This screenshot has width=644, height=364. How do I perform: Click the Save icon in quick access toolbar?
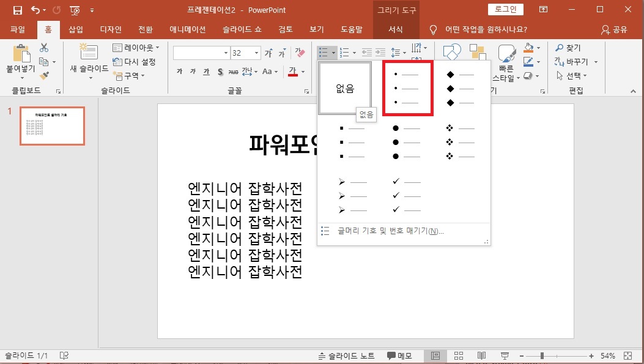[17, 10]
